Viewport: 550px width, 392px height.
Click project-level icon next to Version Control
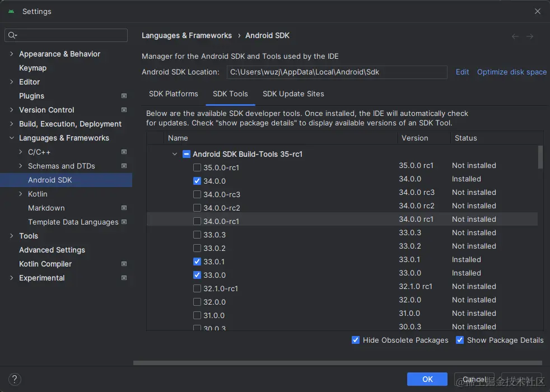124,110
